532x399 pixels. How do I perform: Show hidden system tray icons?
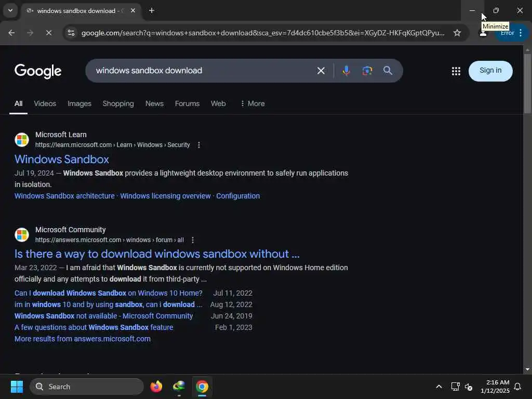tap(438, 387)
